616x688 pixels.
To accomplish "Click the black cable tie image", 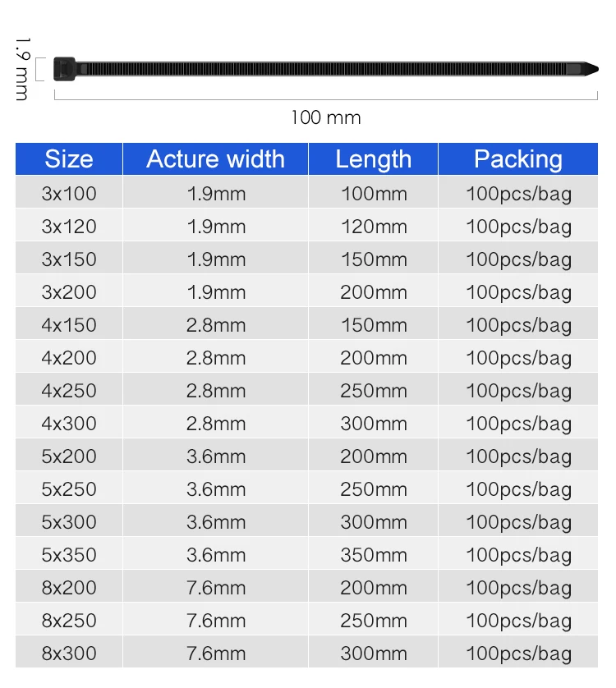I will (x=326, y=69).
